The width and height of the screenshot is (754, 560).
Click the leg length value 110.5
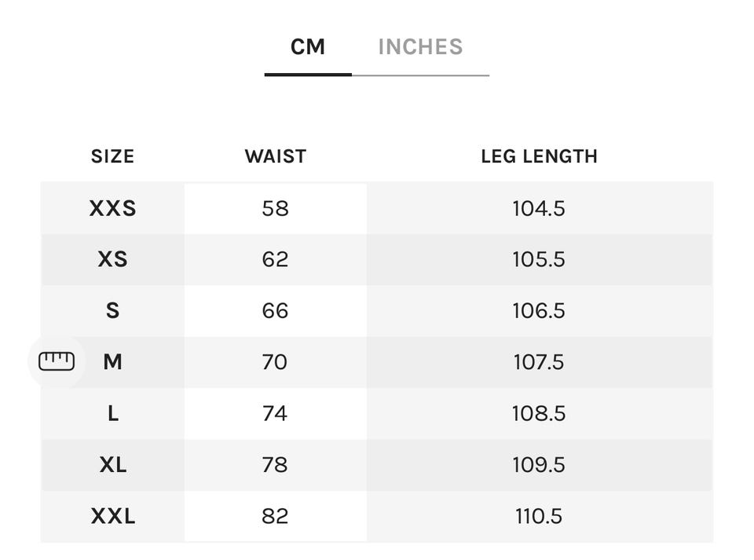coord(539,516)
